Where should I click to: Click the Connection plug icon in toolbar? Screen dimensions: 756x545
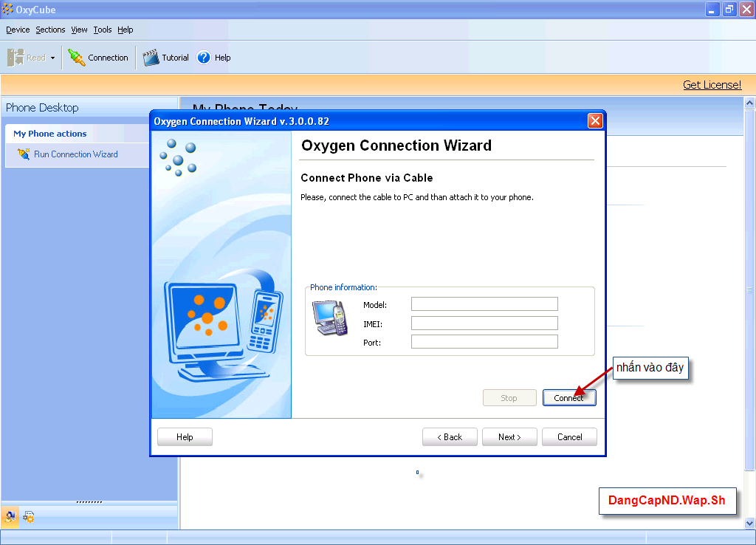coord(77,58)
